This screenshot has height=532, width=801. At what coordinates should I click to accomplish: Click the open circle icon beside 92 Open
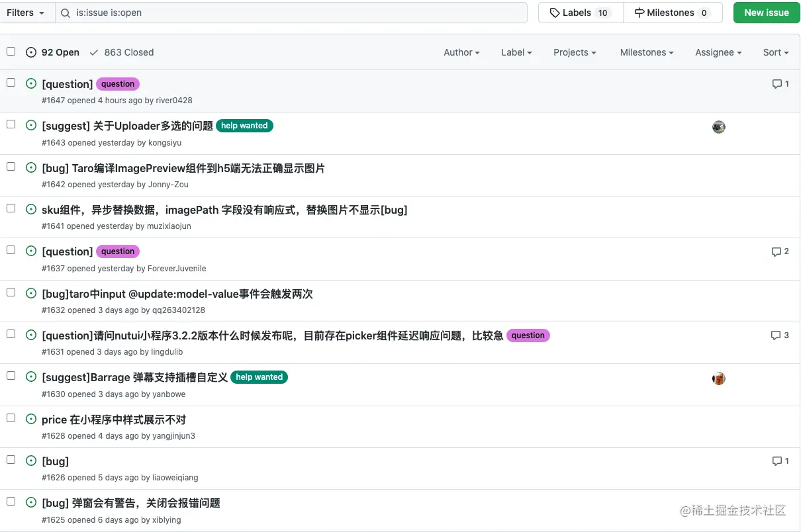coord(31,52)
